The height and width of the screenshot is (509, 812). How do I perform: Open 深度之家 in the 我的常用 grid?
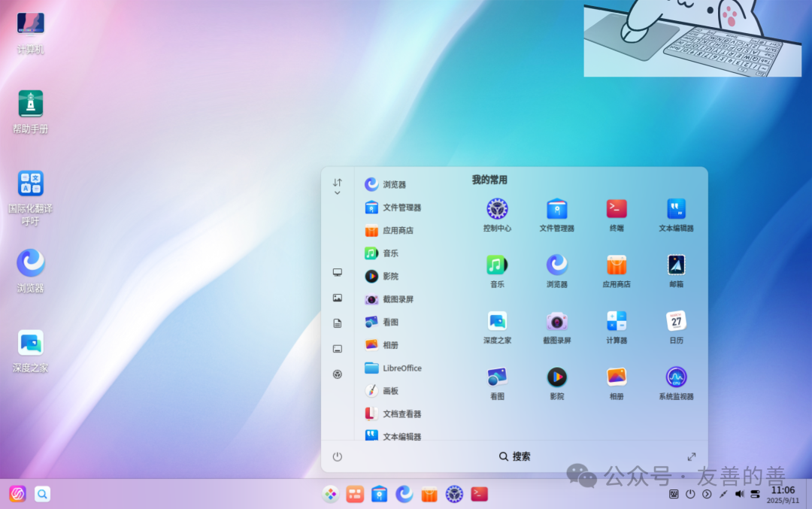click(x=497, y=327)
